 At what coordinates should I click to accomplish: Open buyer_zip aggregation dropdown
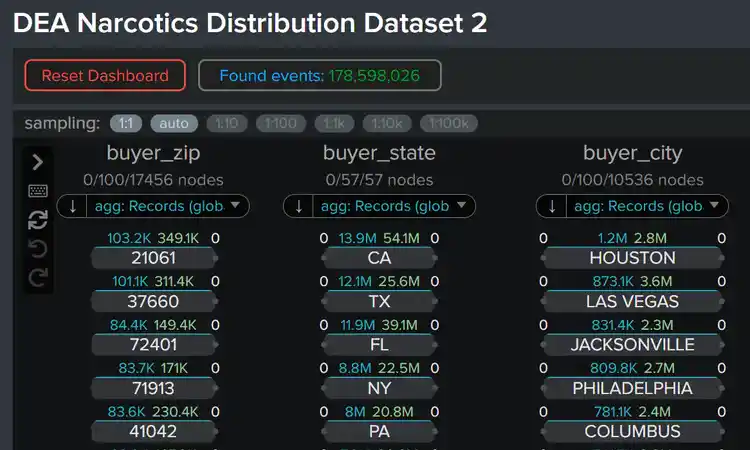pyautogui.click(x=167, y=207)
